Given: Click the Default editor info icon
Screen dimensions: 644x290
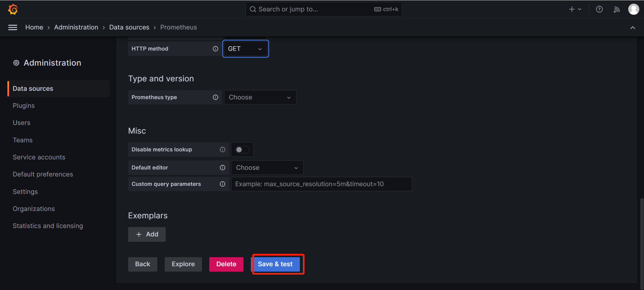Looking at the screenshot, I should tap(222, 168).
